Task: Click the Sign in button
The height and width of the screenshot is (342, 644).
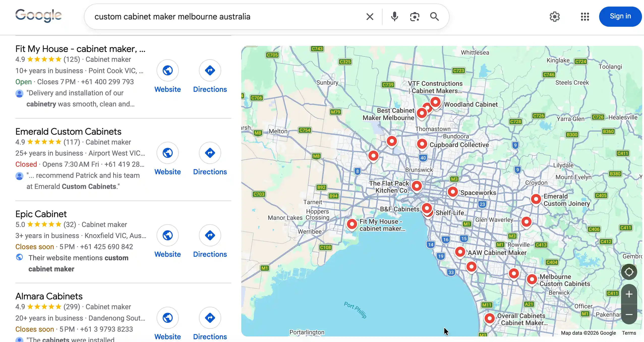Action: click(620, 16)
